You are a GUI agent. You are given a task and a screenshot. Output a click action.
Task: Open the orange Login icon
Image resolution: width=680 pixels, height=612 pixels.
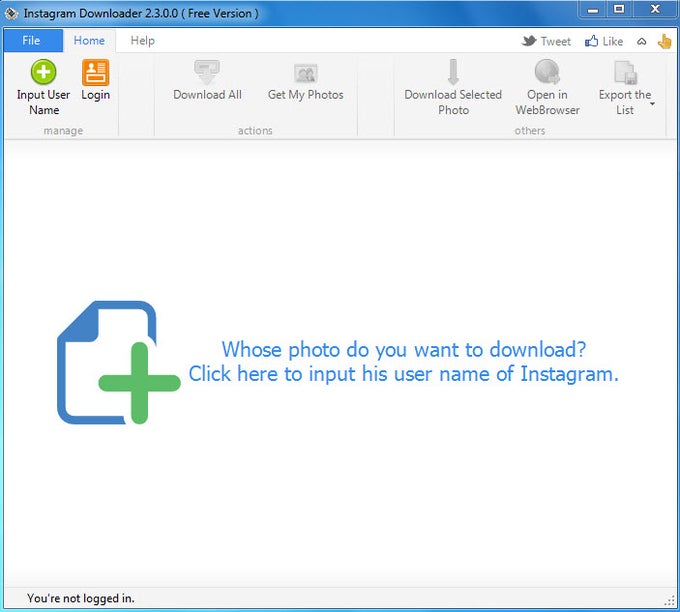coord(95,72)
